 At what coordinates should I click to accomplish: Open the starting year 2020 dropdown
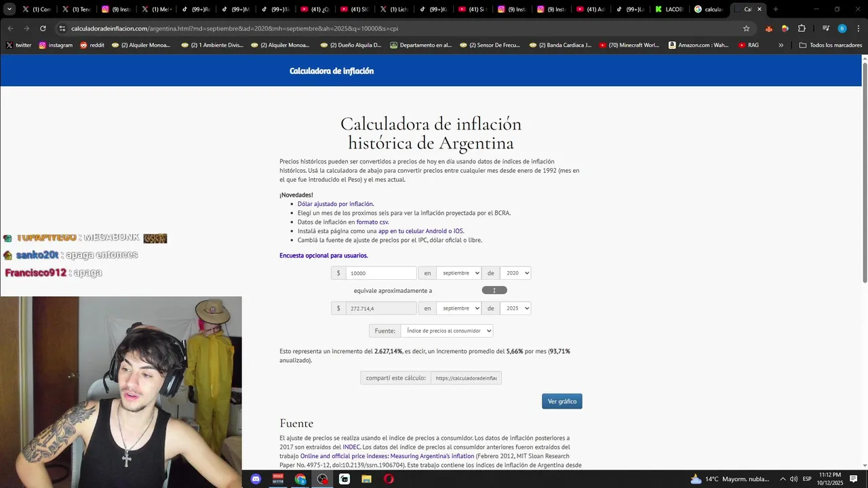pyautogui.click(x=515, y=273)
